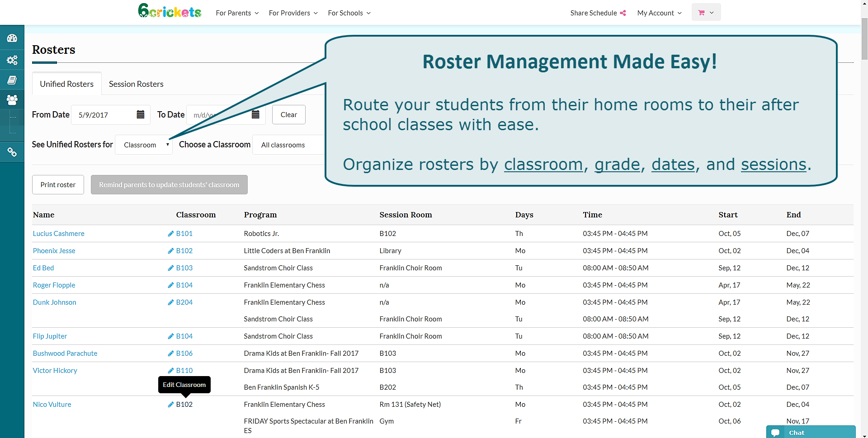Click classroom B106 link
Image resolution: width=868 pixels, height=438 pixels.
point(184,353)
